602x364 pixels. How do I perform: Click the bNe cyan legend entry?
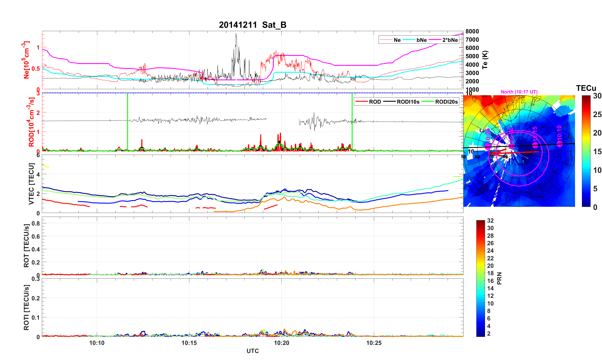[x=421, y=40]
